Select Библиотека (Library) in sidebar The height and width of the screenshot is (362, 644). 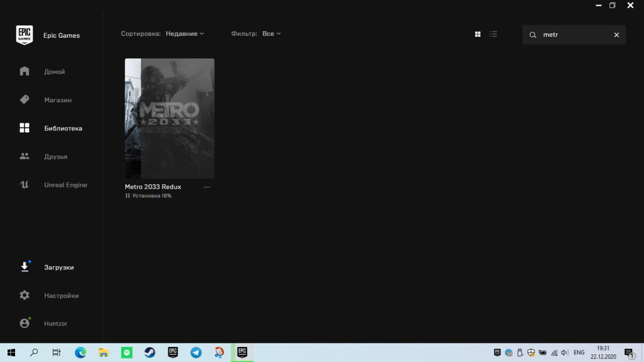click(63, 128)
